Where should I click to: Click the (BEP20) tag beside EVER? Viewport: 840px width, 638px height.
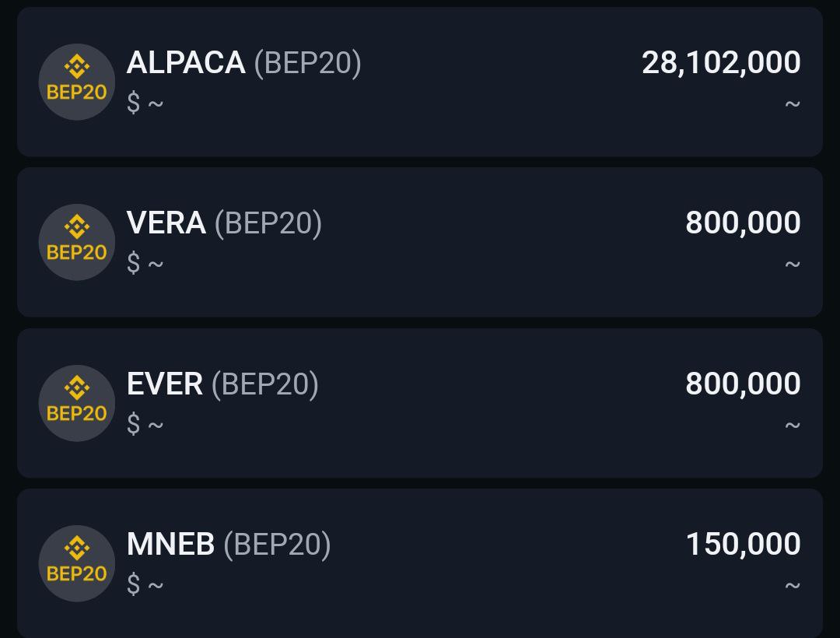[x=265, y=384]
